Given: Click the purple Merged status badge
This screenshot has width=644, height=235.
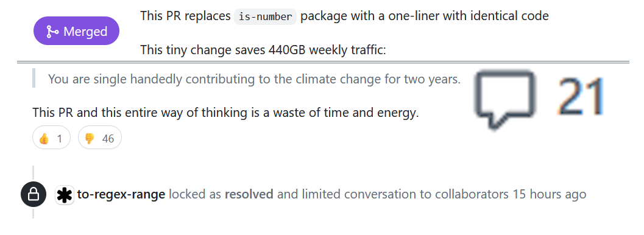Looking at the screenshot, I should (76, 31).
